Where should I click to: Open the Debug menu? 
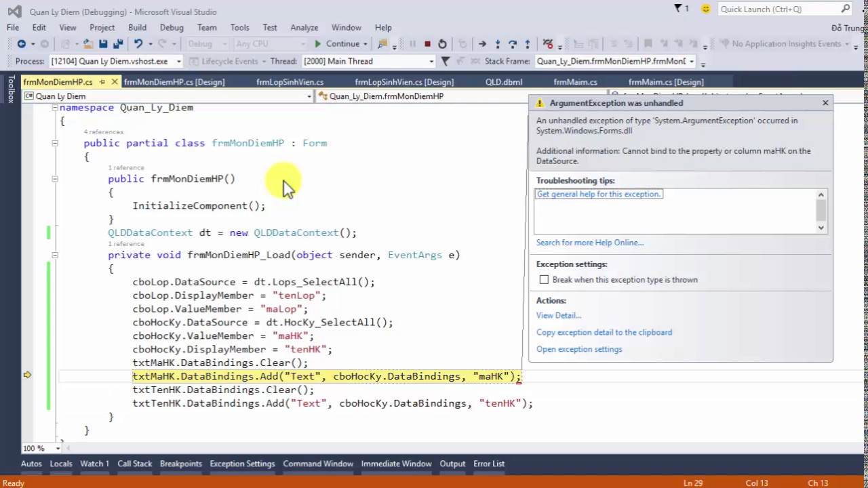click(172, 28)
